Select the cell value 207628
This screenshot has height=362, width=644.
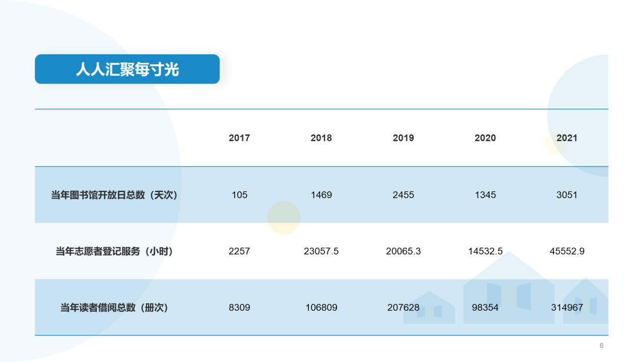[x=404, y=308]
